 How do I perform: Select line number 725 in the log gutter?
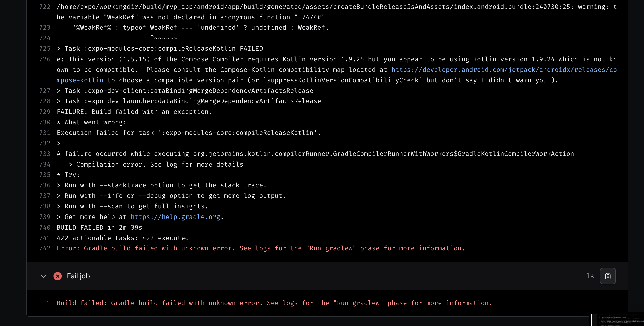pos(45,48)
